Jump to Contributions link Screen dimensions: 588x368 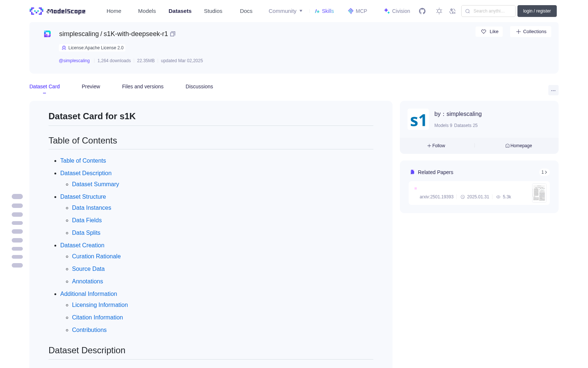pyautogui.click(x=89, y=330)
